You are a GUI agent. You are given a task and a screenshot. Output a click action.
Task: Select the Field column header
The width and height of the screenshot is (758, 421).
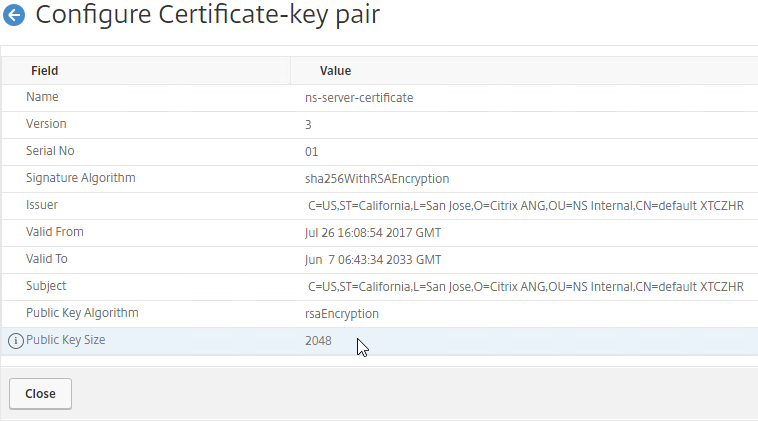(x=44, y=71)
